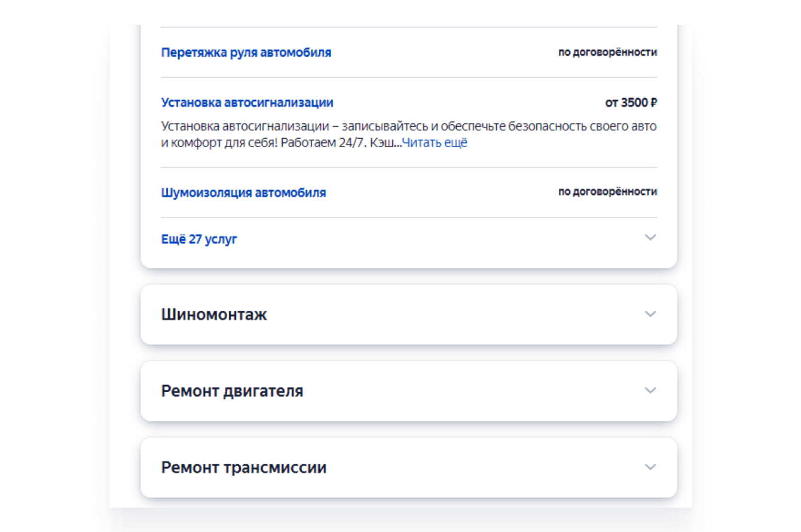This screenshot has height=532, width=801.
Task: Expand the Ремонт двигателя chevron arrow
Action: point(650,390)
